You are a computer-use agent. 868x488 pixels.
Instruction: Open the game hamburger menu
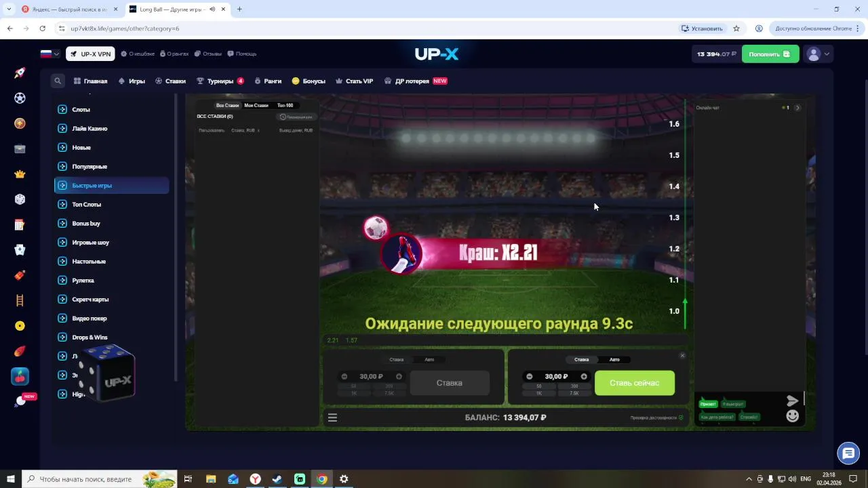tap(332, 418)
